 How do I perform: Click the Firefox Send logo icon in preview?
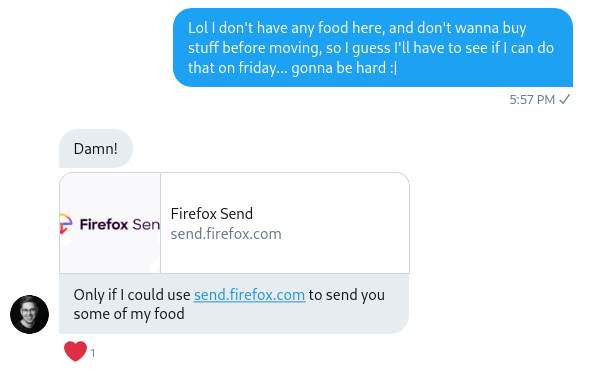(x=66, y=224)
